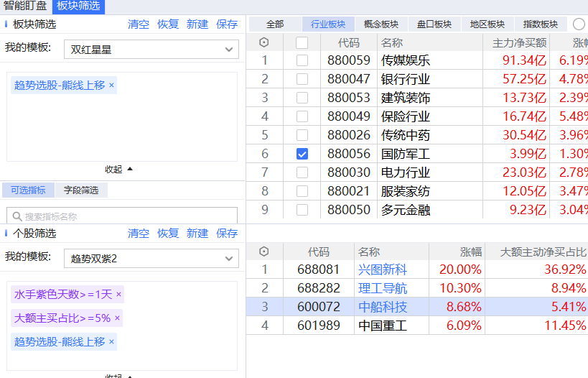
Task: Click the 91.34亿 net buy value
Action: point(524,60)
